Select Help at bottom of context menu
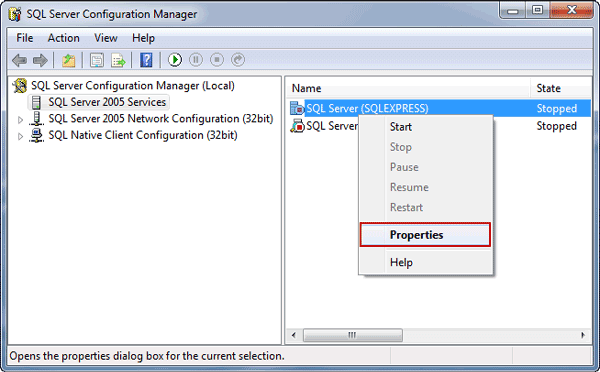 (x=426, y=263)
